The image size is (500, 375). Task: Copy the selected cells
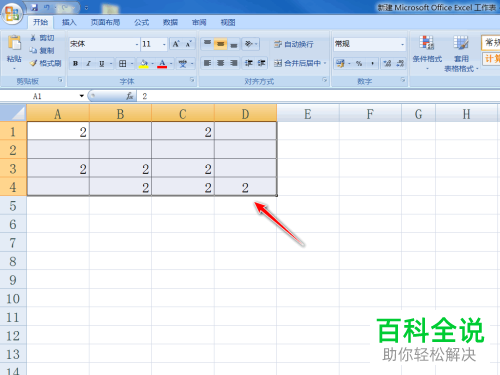(42, 50)
